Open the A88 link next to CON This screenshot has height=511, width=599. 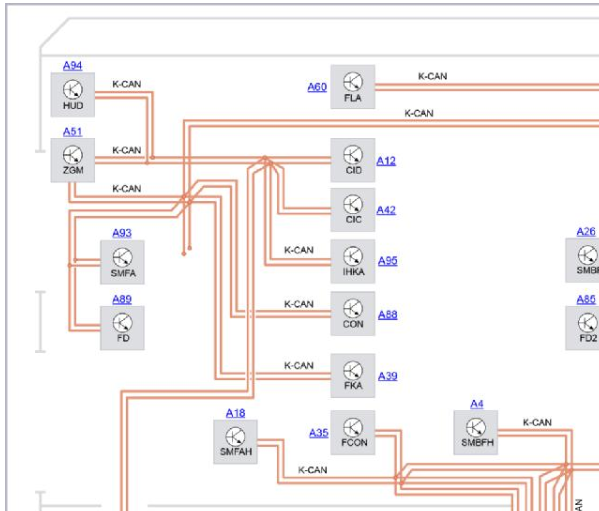[x=387, y=315]
